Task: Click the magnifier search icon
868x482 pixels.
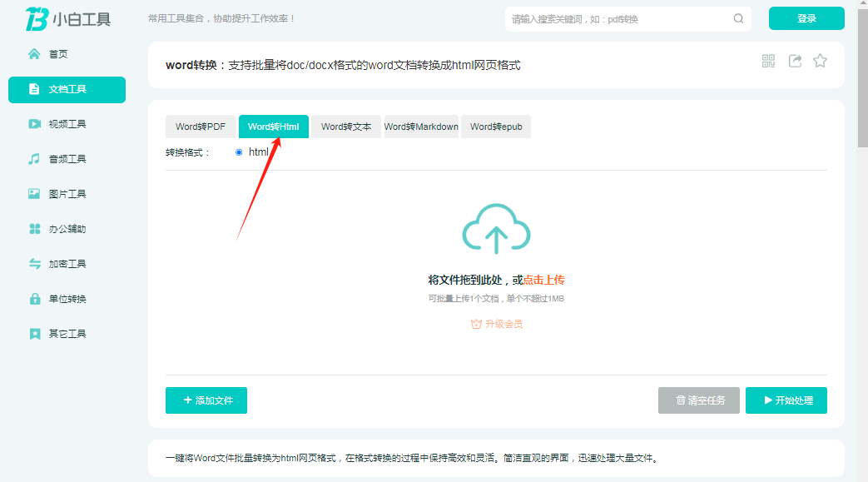Action: click(x=738, y=19)
